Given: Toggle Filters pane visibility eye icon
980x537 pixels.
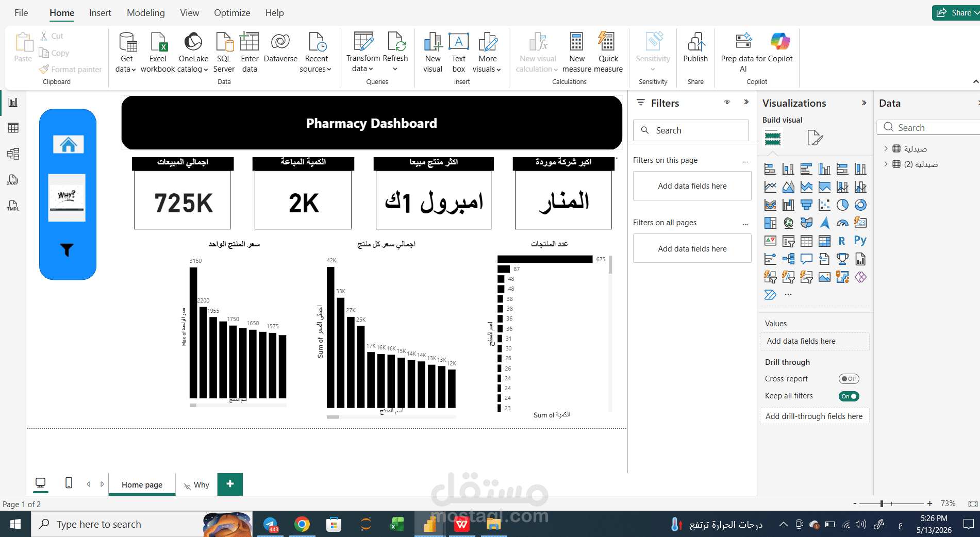Looking at the screenshot, I should 727,103.
